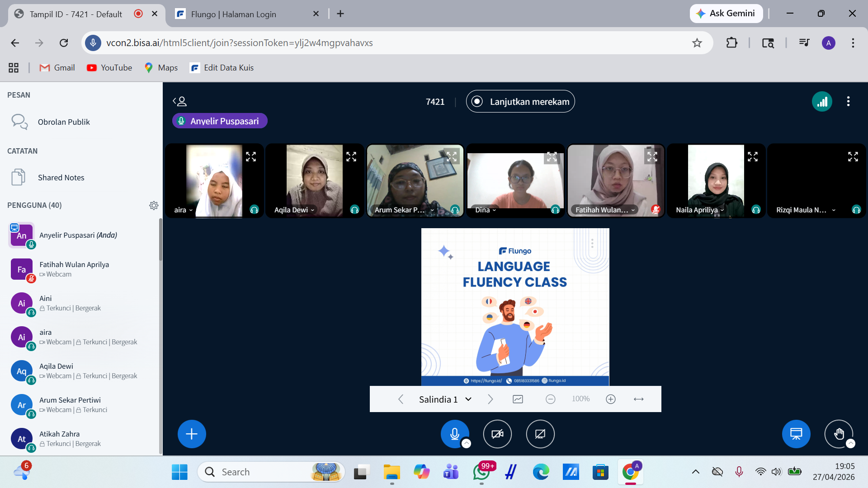Open a new Chrome tab
Image resolution: width=868 pixels, height=488 pixels.
340,14
